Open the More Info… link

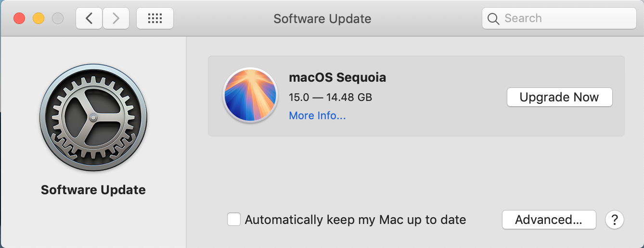317,116
